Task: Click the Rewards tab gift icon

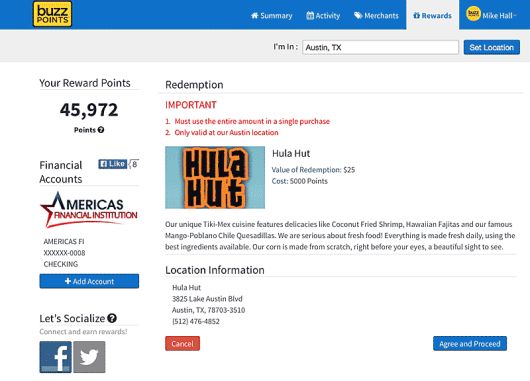Action: pos(416,15)
